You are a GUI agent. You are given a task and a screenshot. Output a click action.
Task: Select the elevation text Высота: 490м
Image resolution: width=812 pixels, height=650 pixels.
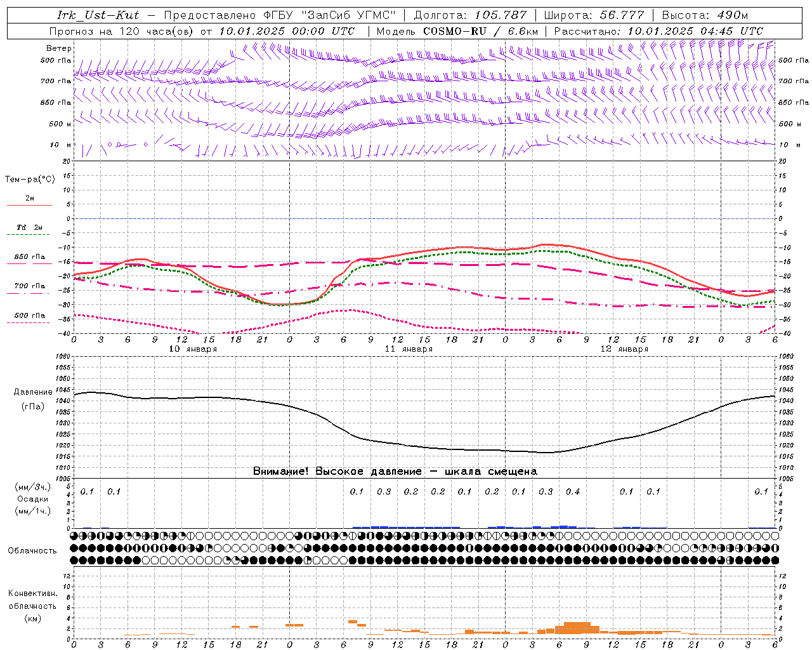[705, 15]
